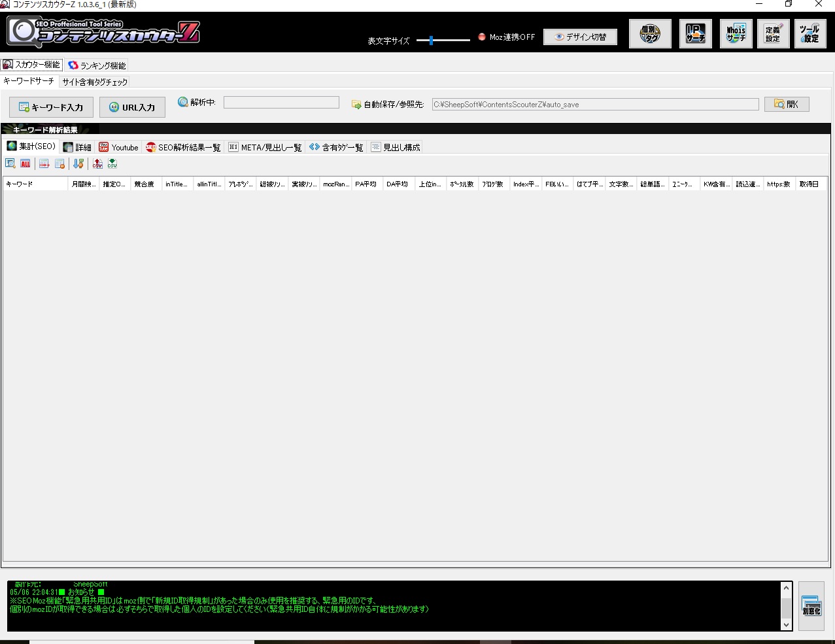Toggle the Moz連携 OFF indicator
The width and height of the screenshot is (835, 644).
[x=483, y=37]
